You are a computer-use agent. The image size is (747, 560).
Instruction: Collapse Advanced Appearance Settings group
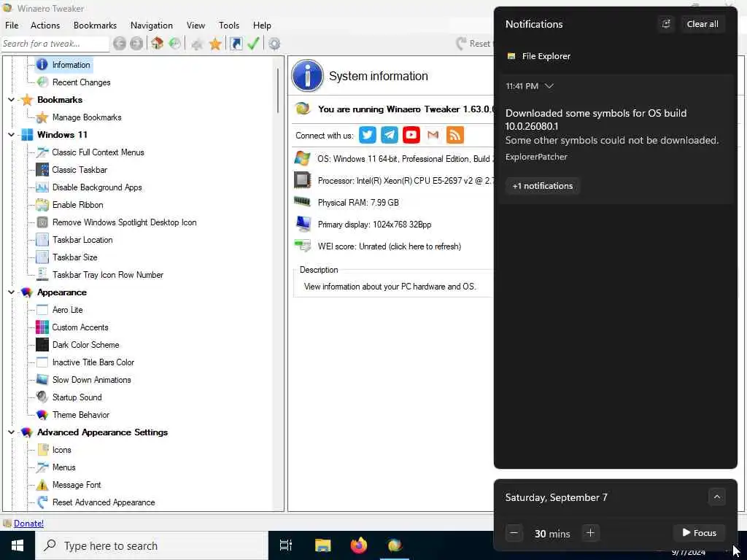coord(11,432)
